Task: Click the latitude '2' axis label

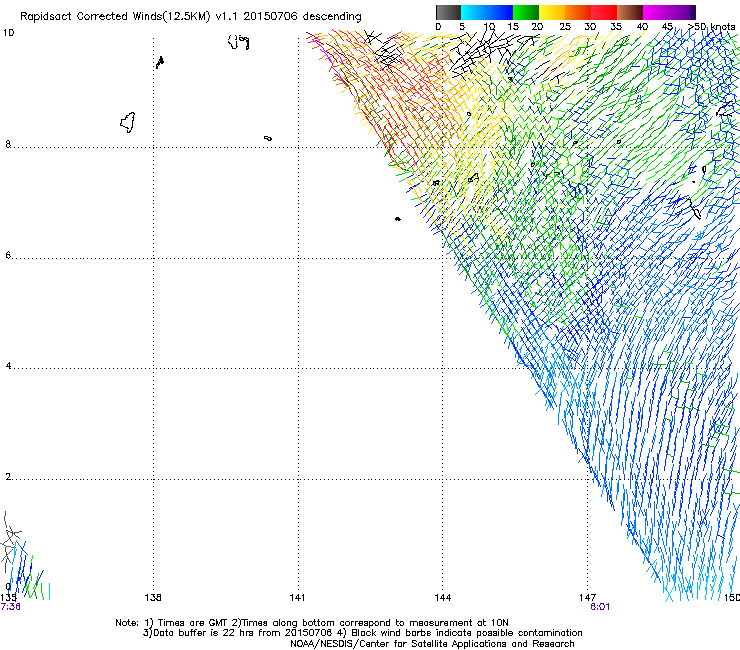Action: tap(8, 477)
